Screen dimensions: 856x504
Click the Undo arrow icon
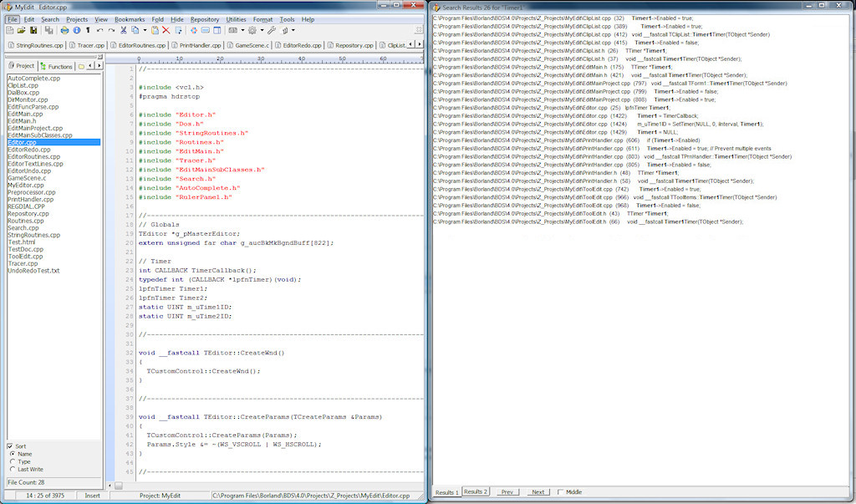(x=100, y=31)
